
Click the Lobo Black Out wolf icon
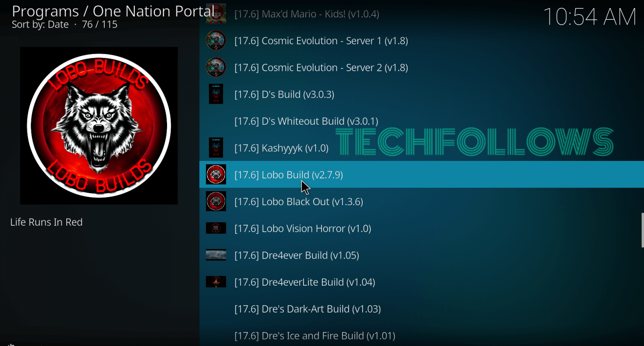[216, 202]
